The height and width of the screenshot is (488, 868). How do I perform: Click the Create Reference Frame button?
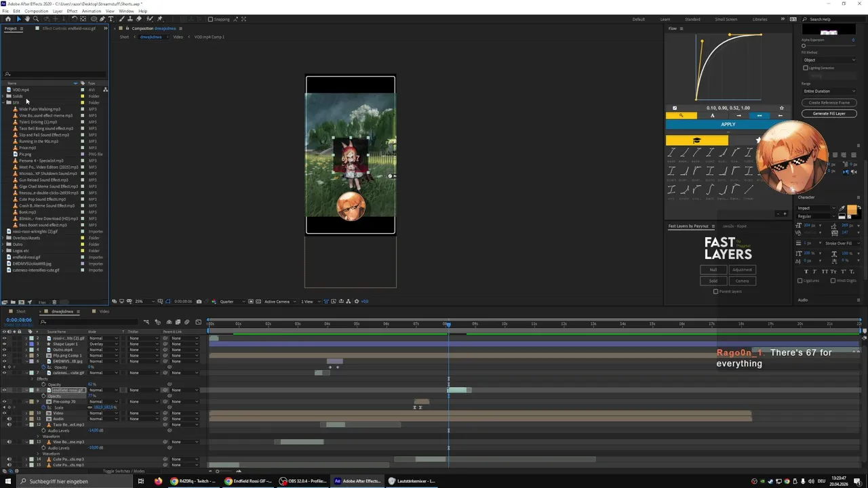(829, 102)
